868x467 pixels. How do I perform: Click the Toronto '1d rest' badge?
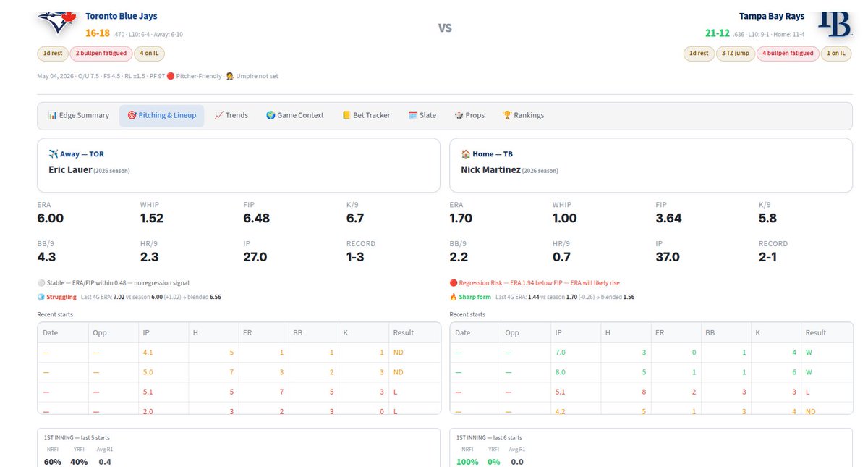point(52,53)
